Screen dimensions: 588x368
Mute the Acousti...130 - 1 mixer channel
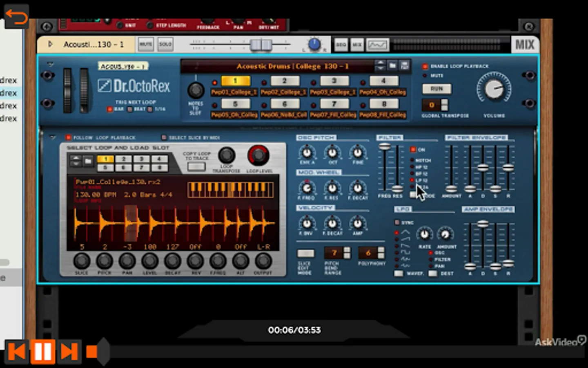(145, 44)
